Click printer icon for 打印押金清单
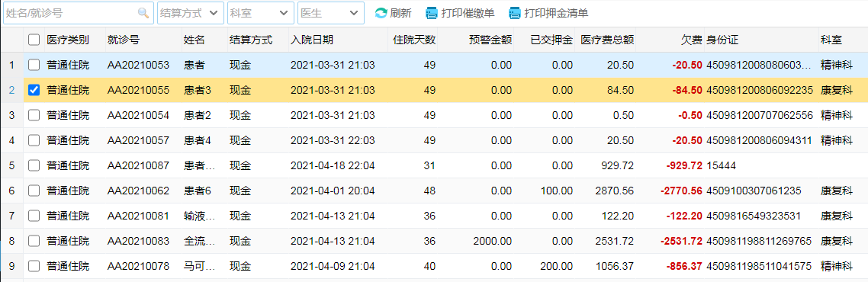Viewport: 868px width, 282px height. pos(515,13)
